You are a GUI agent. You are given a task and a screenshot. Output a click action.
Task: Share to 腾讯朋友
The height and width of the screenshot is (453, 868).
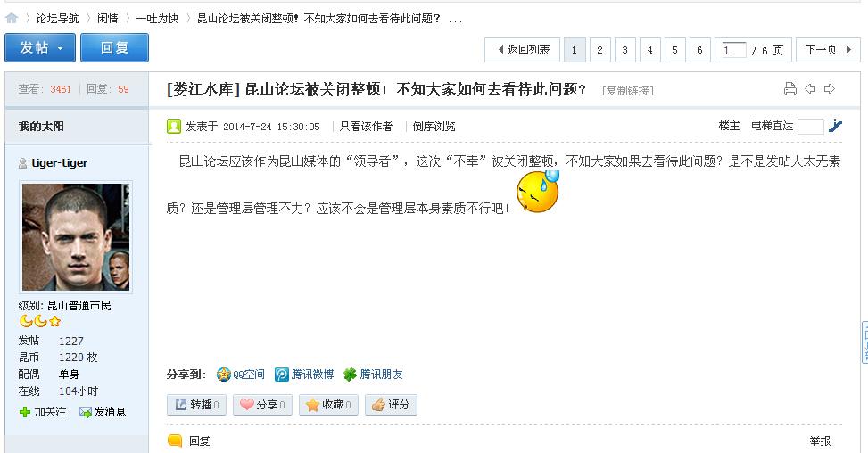tap(373, 375)
